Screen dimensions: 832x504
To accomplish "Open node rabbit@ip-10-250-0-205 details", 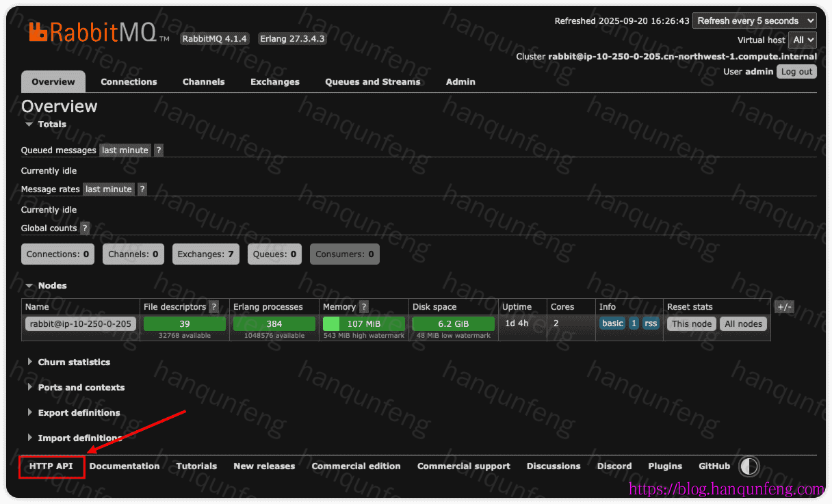I will 81,324.
